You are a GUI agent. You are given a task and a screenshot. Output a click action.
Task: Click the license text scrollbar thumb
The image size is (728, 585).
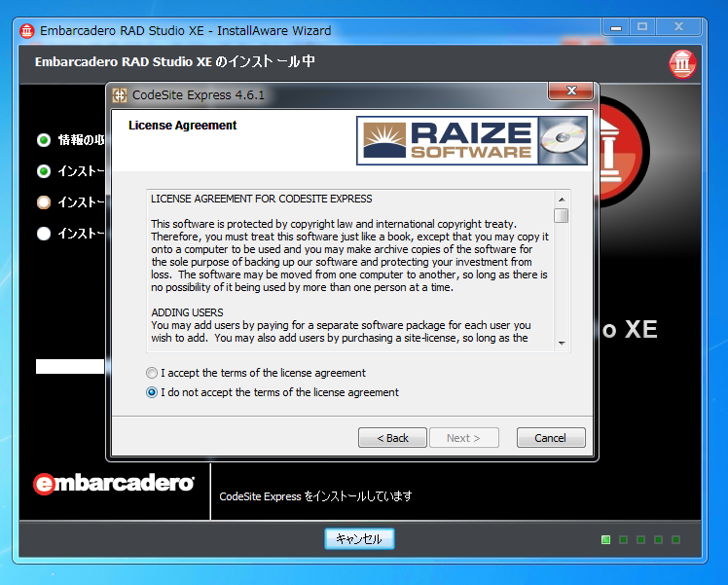pyautogui.click(x=562, y=216)
